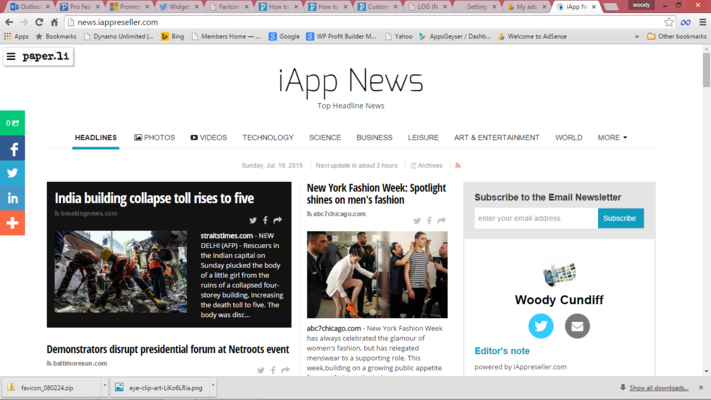The image size is (711, 400).
Task: Open the Chrome menu button
Action: click(x=702, y=22)
